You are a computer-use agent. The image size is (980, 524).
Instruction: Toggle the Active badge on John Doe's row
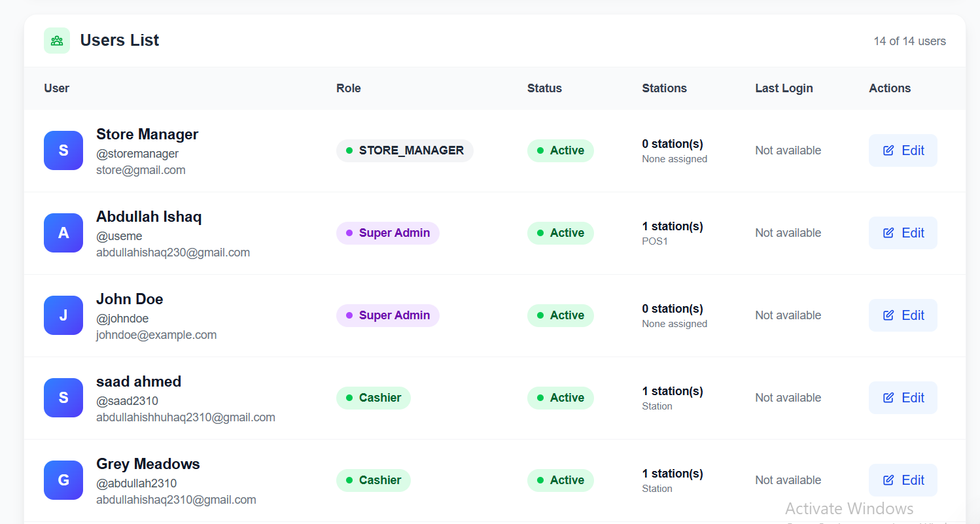pos(561,315)
